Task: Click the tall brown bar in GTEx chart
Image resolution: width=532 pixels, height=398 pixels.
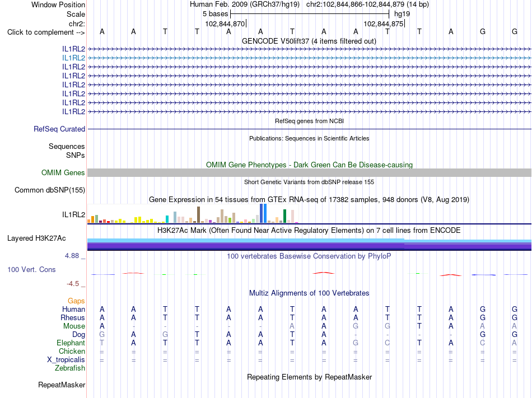Action: (198, 214)
